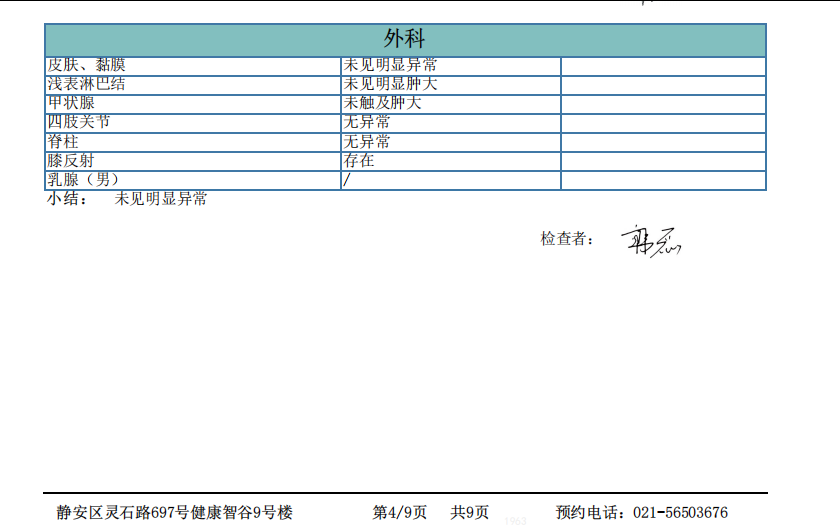Select the 乳腺（男）row label
Screen dimensions: 840x530
tap(83, 180)
